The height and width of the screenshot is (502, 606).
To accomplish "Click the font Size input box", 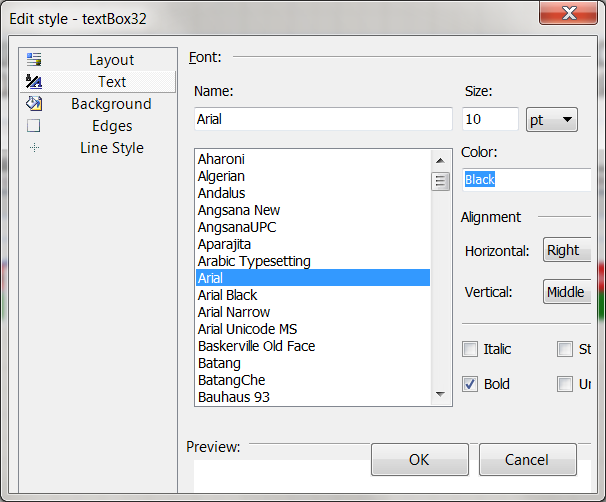I will click(x=490, y=120).
